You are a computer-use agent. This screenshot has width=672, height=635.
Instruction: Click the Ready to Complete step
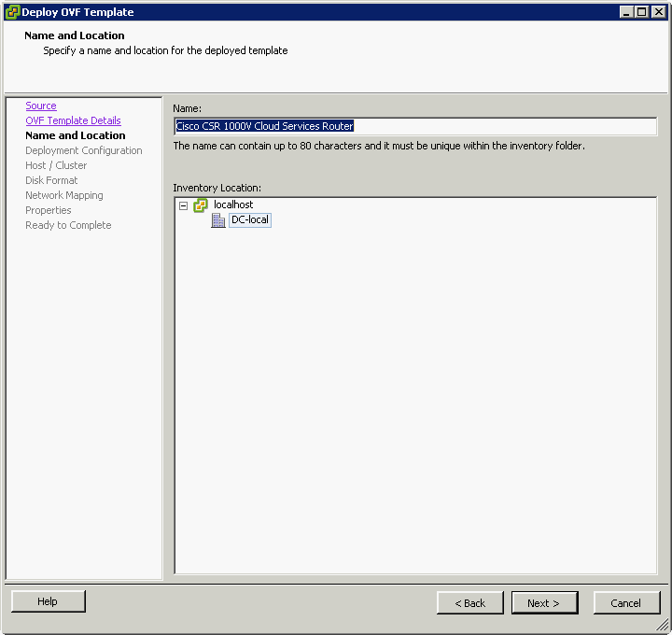coord(68,226)
